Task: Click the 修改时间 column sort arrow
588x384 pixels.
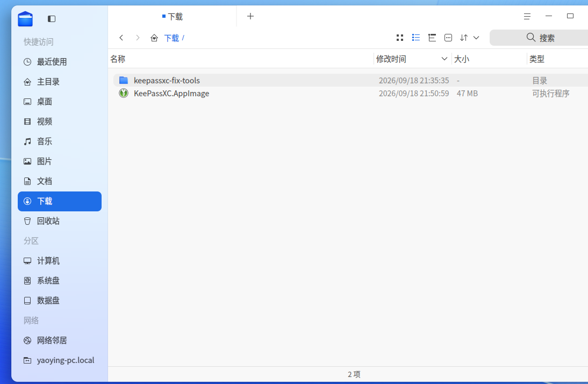Action: tap(444, 59)
